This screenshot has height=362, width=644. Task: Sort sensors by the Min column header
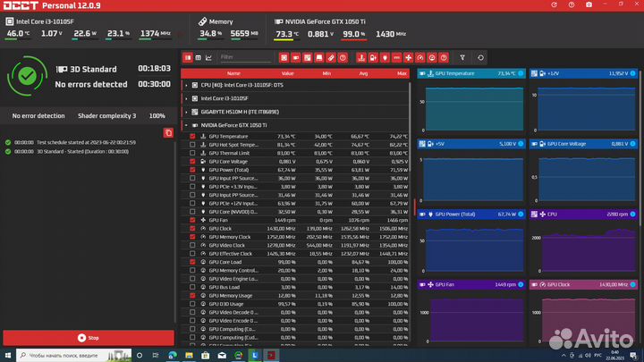[x=326, y=73]
